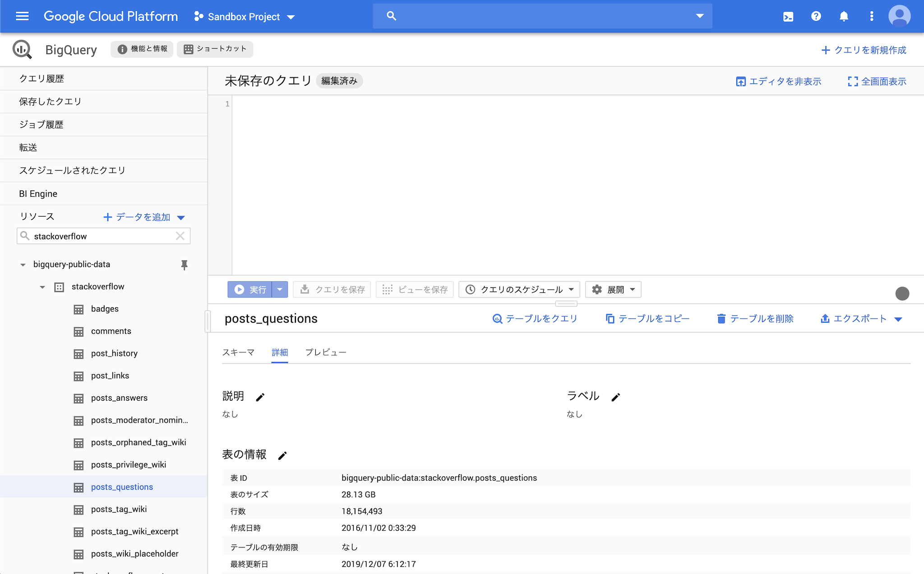
Task: Click the drag handle between editor and results
Action: [566, 303]
